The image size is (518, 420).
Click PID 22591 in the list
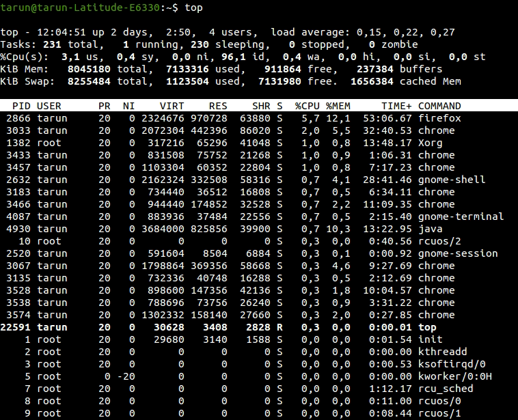click(x=16, y=327)
